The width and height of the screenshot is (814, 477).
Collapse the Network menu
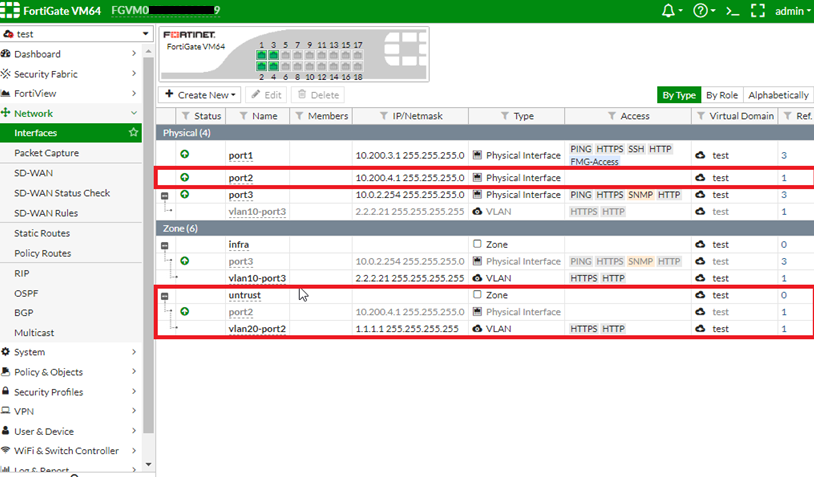click(71, 113)
